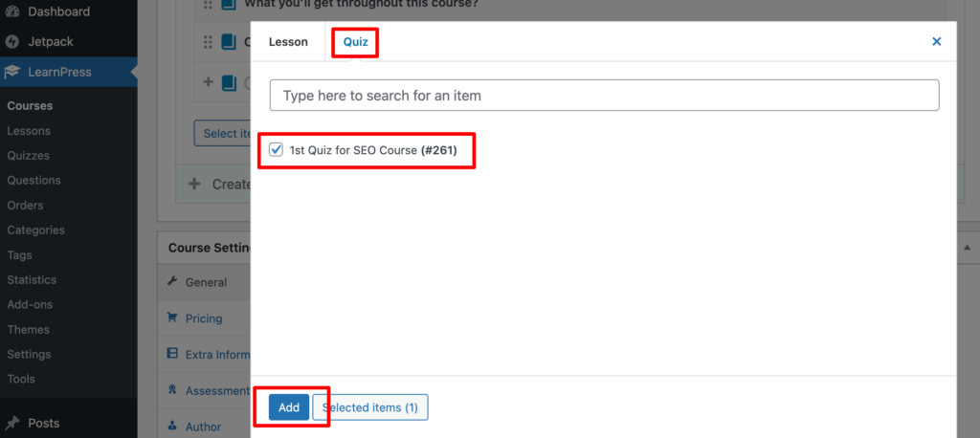Go to Tags submenu
The height and width of the screenshot is (438, 980).
pos(19,255)
